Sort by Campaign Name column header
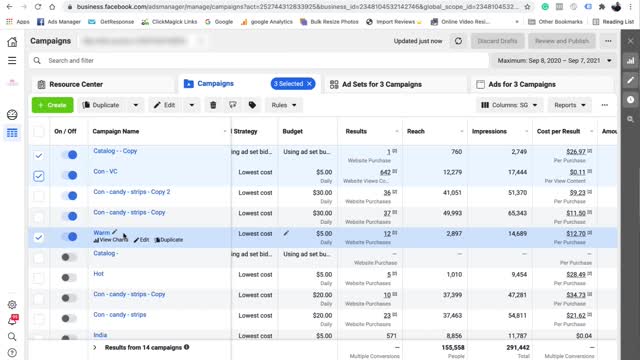The width and height of the screenshot is (640, 360). pos(116,131)
